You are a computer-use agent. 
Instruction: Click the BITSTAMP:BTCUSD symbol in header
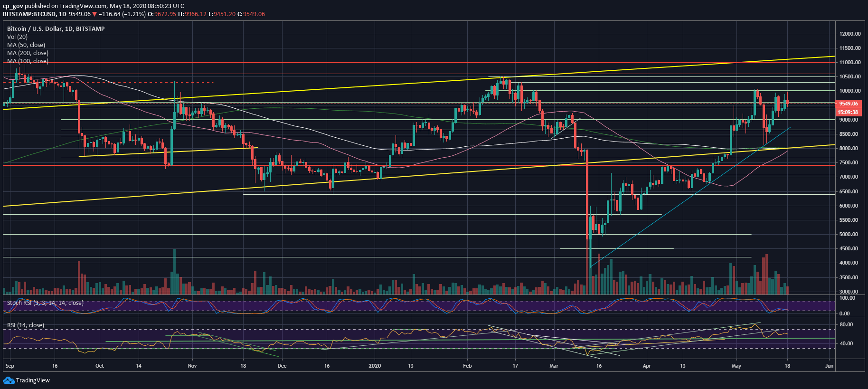tap(29, 14)
